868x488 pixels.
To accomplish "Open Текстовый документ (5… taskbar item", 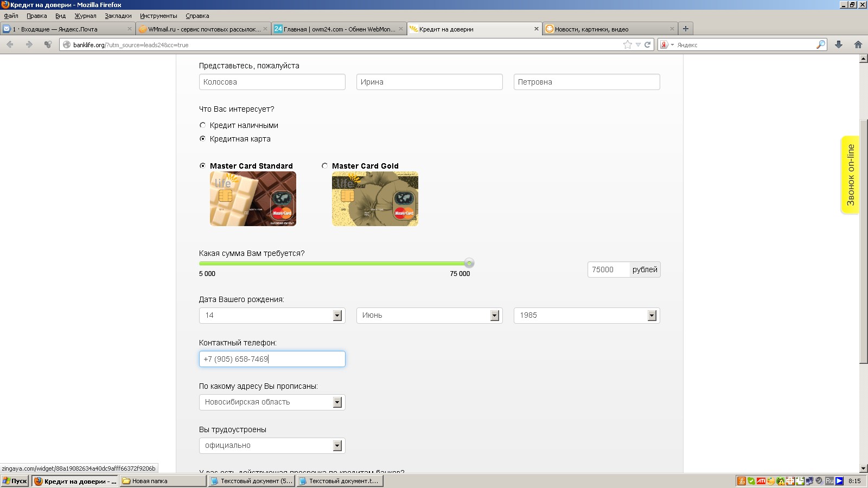I will tap(251, 481).
